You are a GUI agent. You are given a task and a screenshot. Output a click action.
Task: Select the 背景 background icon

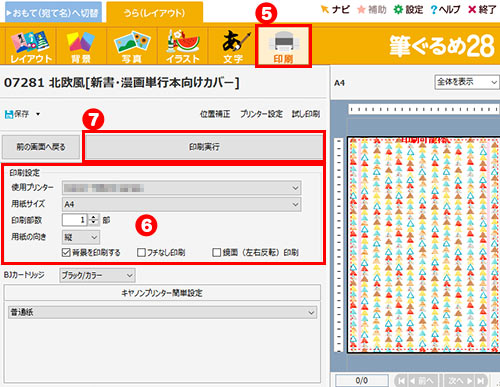click(x=81, y=46)
